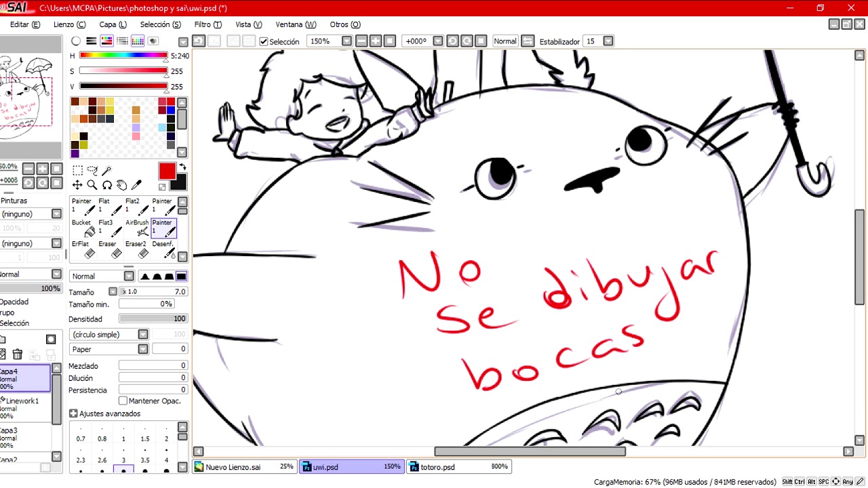Open the Filtro menu
The height and width of the screenshot is (488, 868).
tap(208, 24)
